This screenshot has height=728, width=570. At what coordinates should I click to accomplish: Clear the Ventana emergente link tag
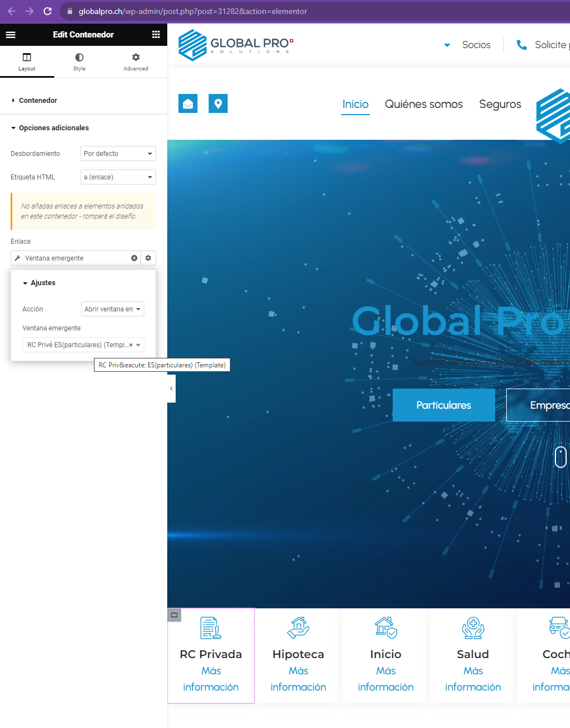click(x=134, y=258)
